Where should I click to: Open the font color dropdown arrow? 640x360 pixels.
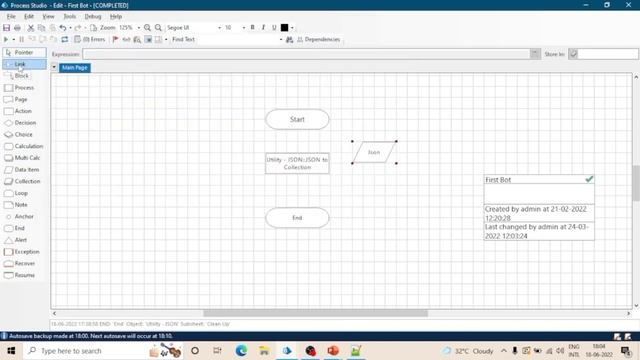click(x=292, y=28)
